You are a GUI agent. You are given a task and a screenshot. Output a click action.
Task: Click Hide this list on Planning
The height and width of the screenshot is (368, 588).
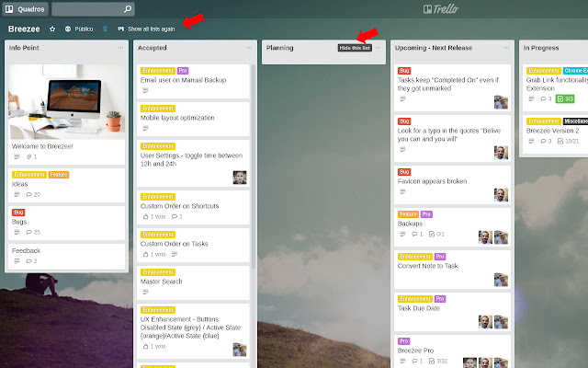[355, 48]
